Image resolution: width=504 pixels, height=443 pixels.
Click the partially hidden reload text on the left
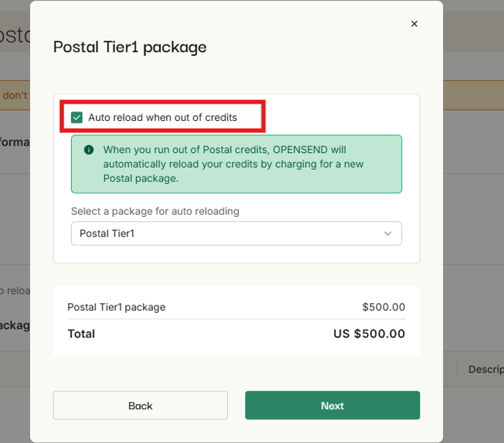[15, 291]
